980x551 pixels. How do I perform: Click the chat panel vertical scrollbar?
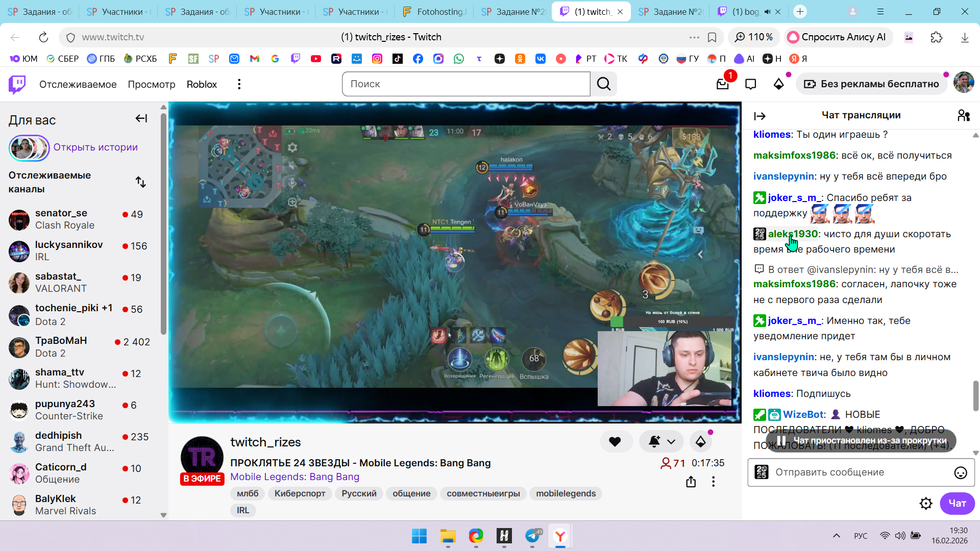tap(975, 395)
